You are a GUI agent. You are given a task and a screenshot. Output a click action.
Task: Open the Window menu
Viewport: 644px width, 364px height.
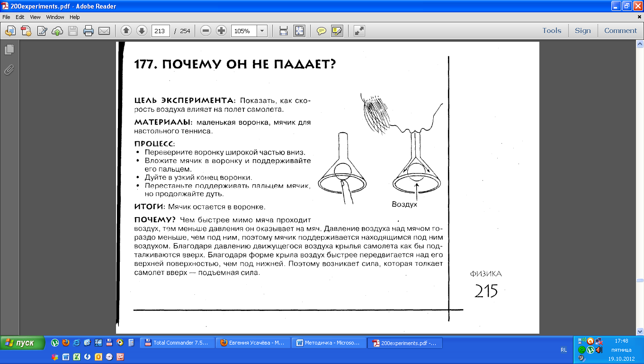click(55, 17)
